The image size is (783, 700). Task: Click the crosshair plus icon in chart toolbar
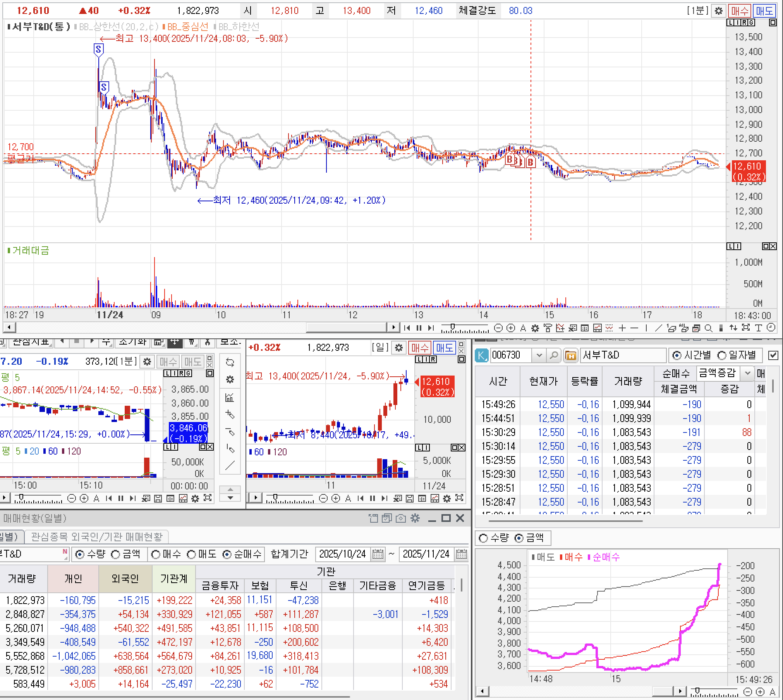[622, 328]
